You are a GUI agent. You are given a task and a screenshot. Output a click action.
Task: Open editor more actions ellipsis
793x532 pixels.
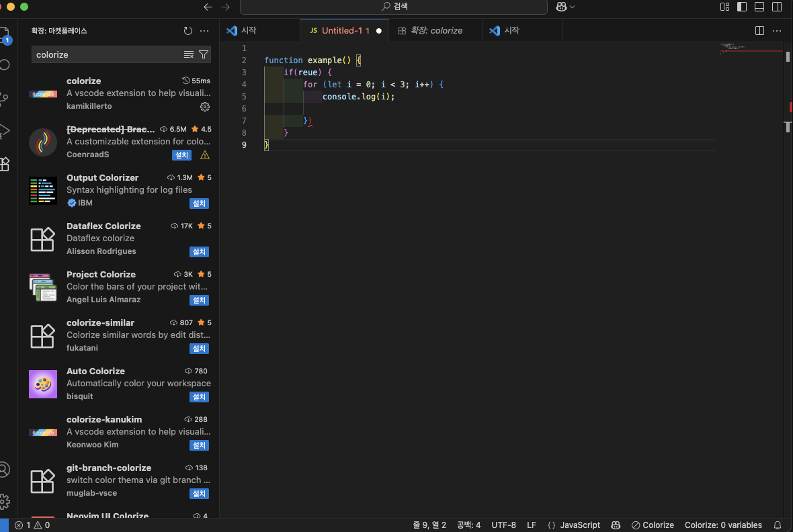pos(778,31)
